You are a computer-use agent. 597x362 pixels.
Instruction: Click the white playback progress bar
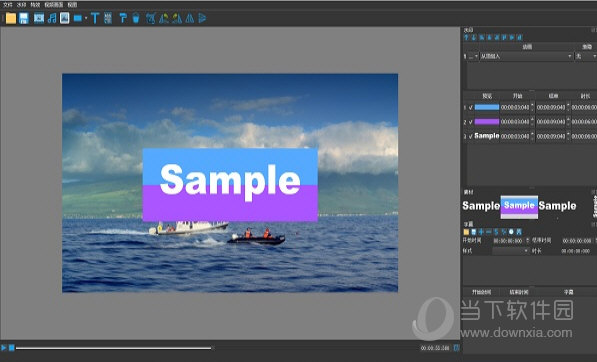coord(113,348)
